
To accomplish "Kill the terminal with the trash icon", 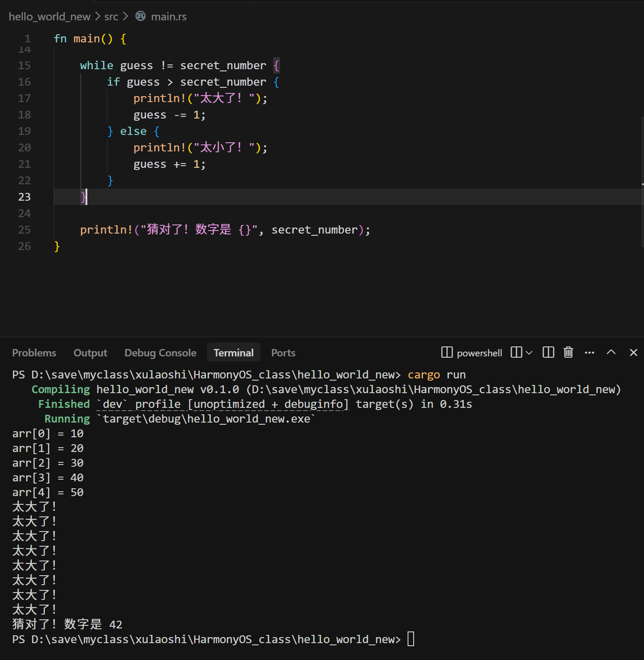I will (x=568, y=352).
